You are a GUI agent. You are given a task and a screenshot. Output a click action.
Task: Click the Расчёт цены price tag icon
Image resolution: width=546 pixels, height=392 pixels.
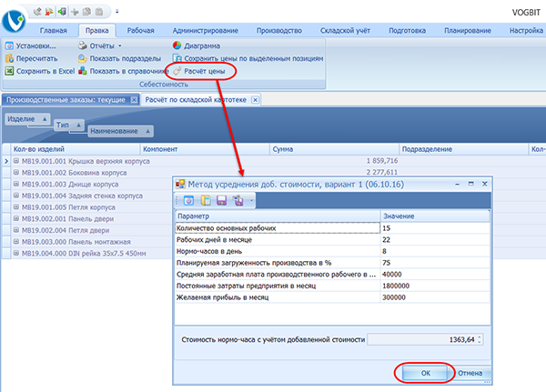click(177, 71)
